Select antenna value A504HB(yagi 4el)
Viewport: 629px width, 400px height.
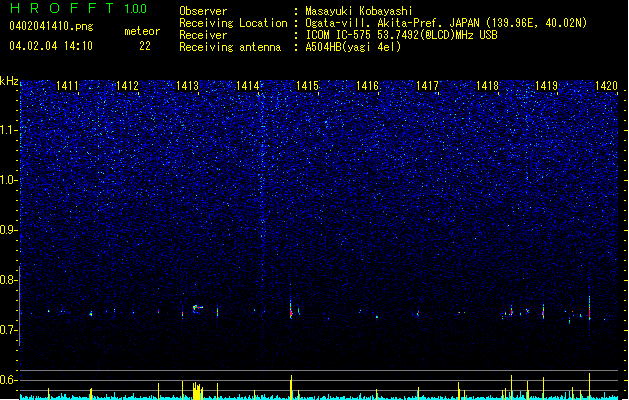353,47
